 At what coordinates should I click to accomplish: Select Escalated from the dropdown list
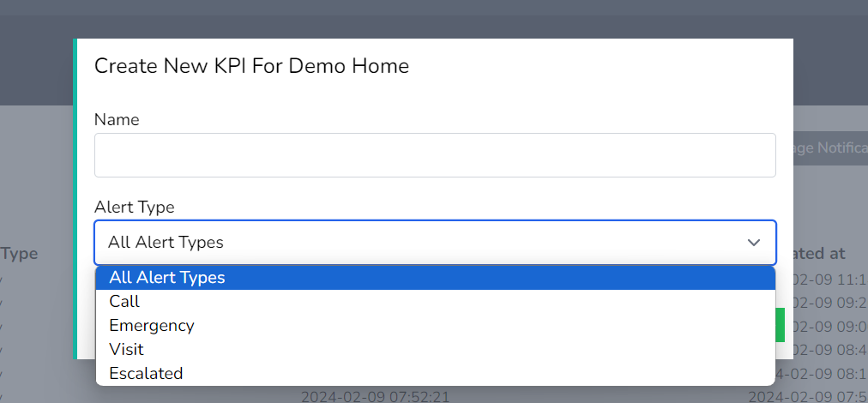146,374
